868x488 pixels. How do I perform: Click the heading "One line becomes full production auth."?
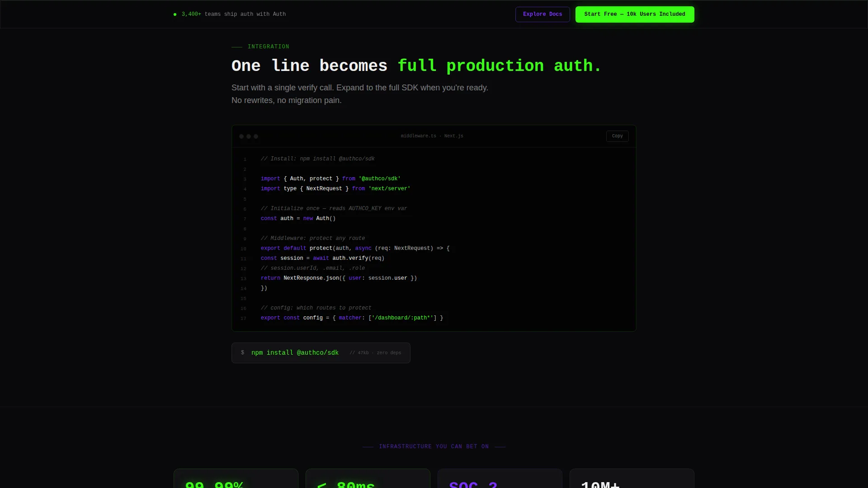pyautogui.click(x=416, y=66)
